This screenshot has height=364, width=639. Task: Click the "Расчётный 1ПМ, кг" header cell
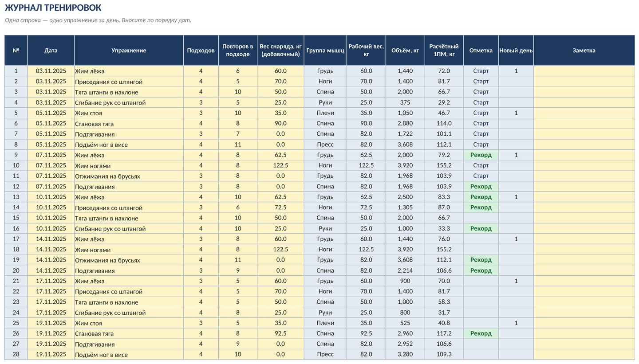[444, 51]
